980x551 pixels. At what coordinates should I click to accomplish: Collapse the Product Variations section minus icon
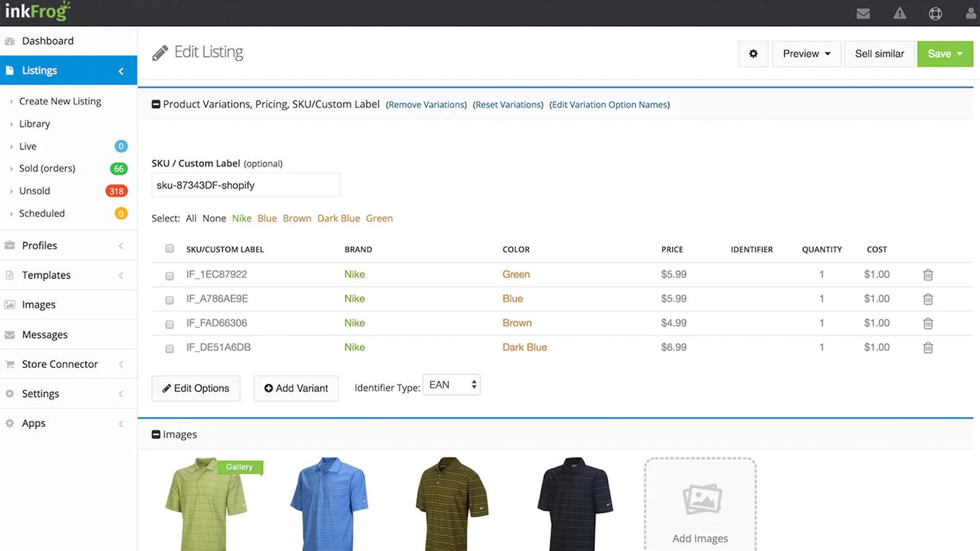[x=156, y=104]
